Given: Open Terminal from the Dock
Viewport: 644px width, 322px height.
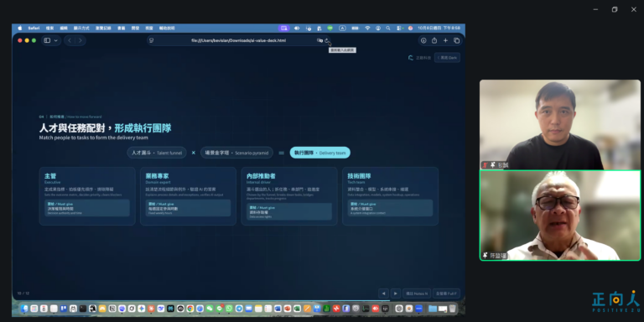Looking at the screenshot, I should pos(83,309).
